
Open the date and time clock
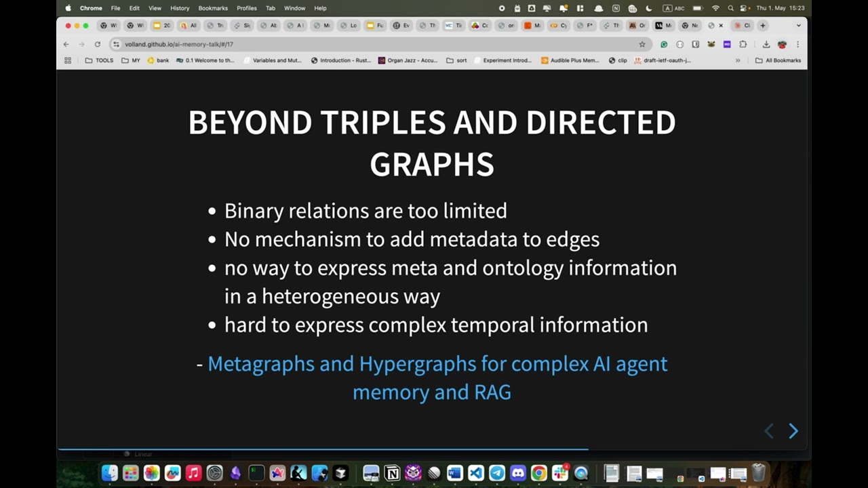[x=781, y=8]
